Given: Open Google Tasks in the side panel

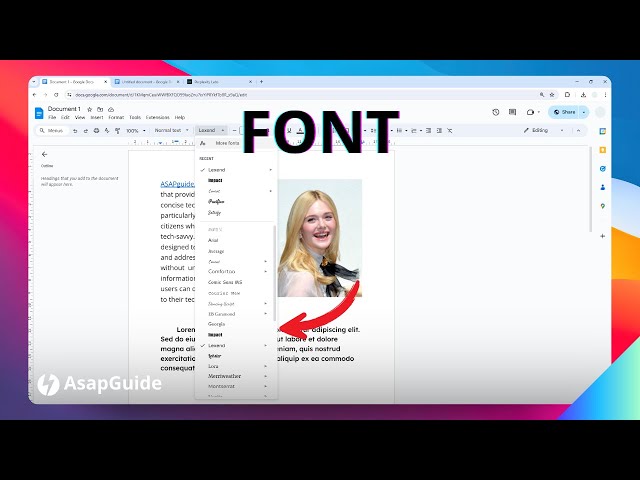Looking at the screenshot, I should [x=602, y=169].
